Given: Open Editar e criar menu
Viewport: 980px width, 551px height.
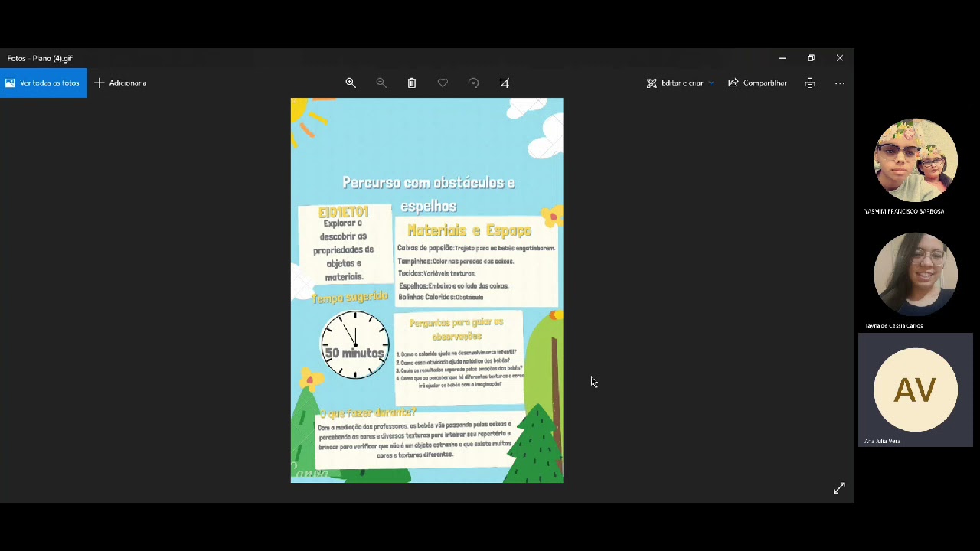Looking at the screenshot, I should tap(680, 83).
